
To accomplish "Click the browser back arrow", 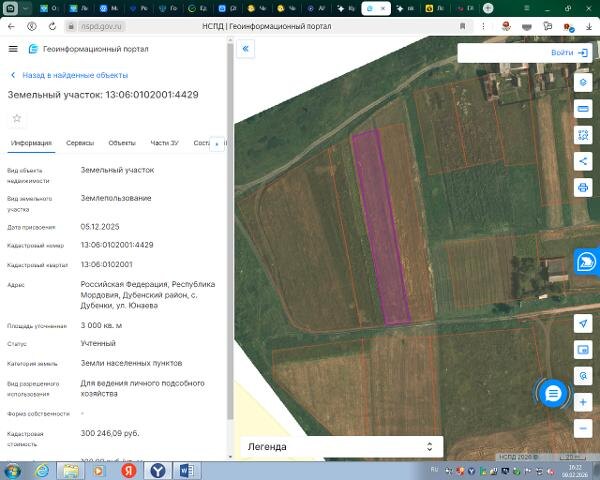I will click(x=11, y=26).
